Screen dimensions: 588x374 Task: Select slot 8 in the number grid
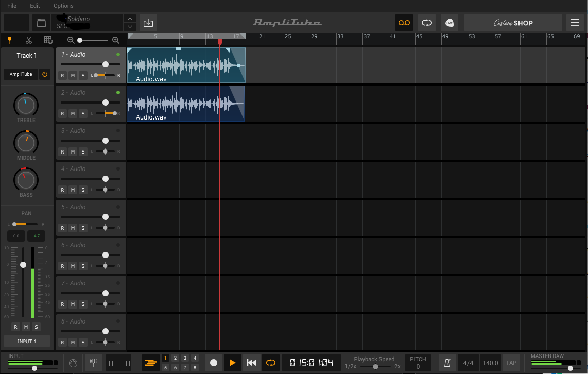[195, 368]
